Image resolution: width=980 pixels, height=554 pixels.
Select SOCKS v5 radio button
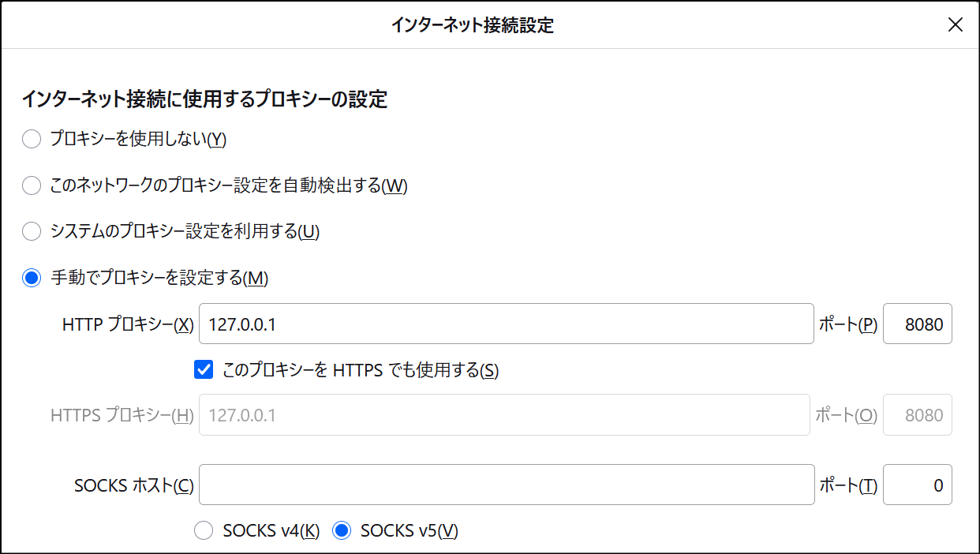[x=342, y=530]
